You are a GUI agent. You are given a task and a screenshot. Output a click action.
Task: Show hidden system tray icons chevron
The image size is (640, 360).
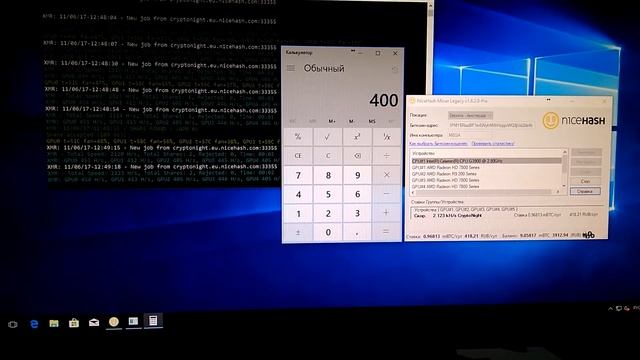tap(610, 309)
